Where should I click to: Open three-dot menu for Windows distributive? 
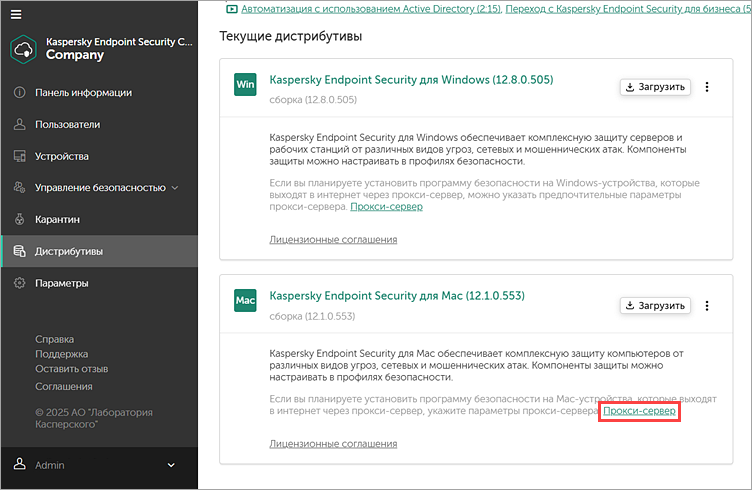(x=706, y=87)
